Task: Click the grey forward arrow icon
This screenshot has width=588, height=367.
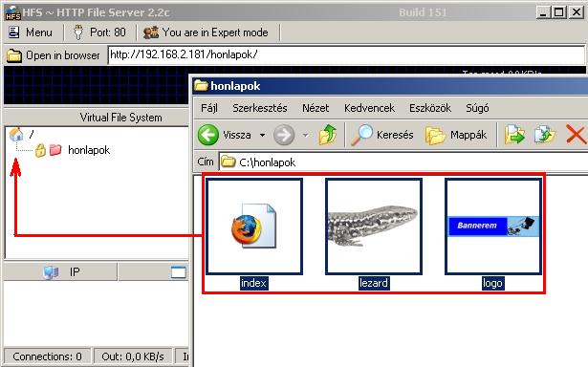Action: click(x=284, y=135)
